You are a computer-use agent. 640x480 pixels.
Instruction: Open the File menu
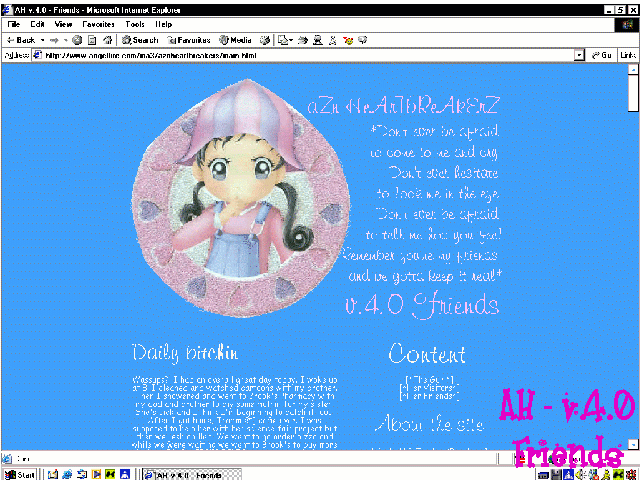(x=14, y=24)
